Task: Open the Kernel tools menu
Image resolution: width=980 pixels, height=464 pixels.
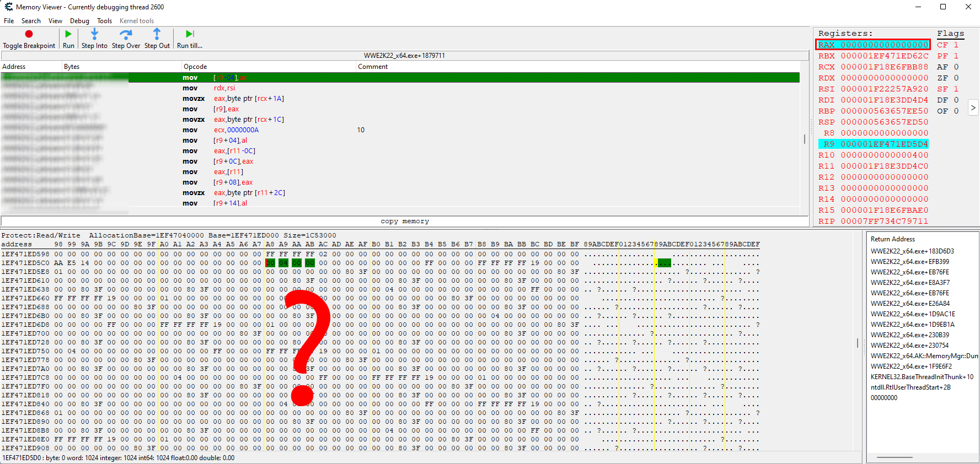Action: 137,21
